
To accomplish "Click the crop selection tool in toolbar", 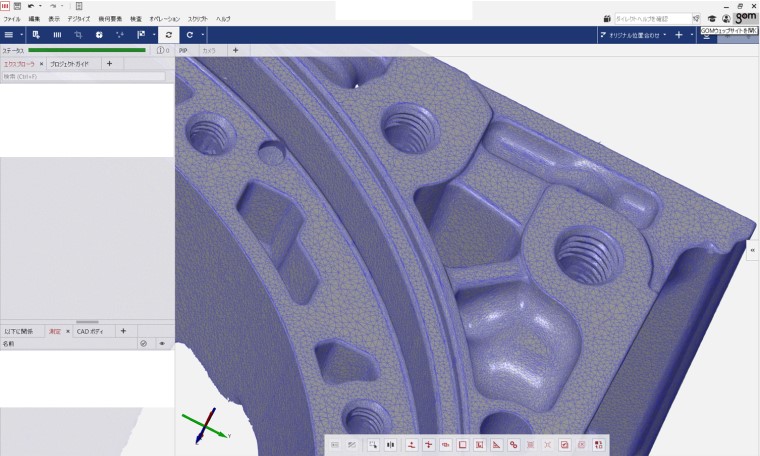I will tap(78, 35).
